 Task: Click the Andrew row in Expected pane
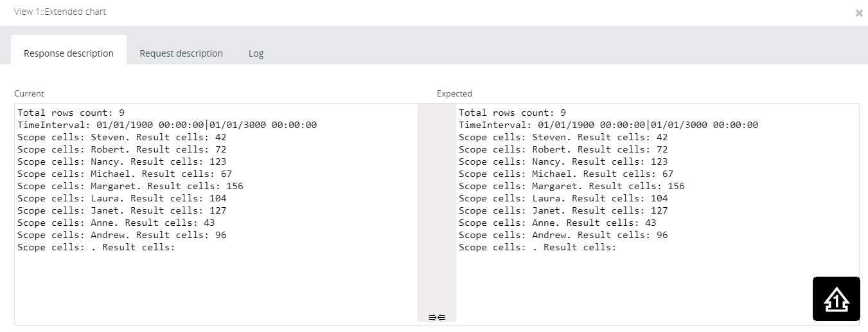pos(563,235)
